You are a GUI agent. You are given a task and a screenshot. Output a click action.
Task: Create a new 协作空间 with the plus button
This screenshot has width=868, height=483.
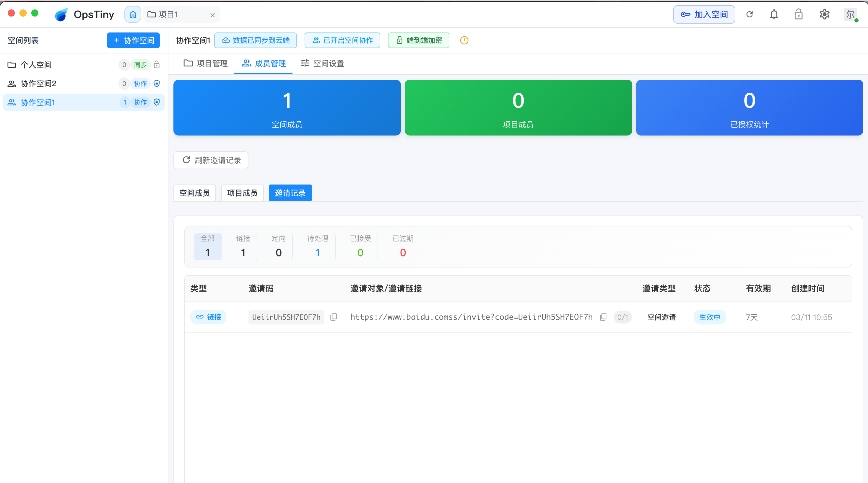click(134, 40)
